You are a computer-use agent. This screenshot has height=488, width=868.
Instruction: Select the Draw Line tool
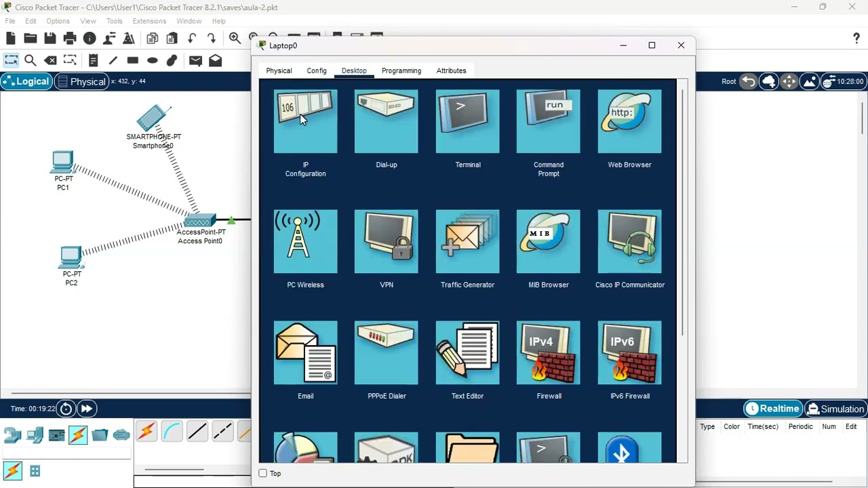[113, 60]
